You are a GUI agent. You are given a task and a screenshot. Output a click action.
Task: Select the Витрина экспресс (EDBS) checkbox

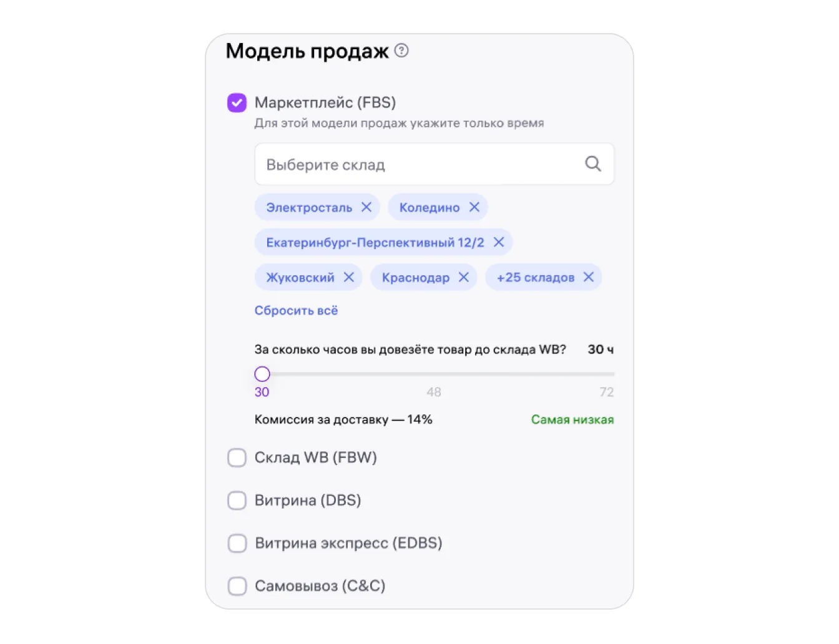pyautogui.click(x=237, y=543)
